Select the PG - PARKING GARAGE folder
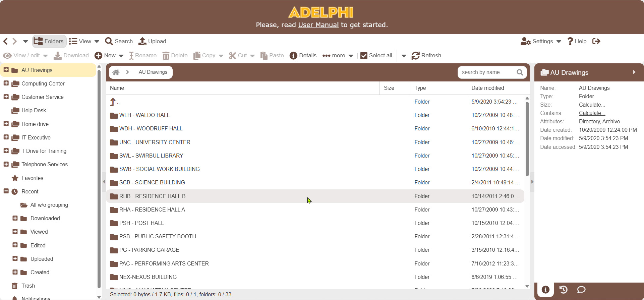Viewport: 644px width, 300px height. pos(314,250)
